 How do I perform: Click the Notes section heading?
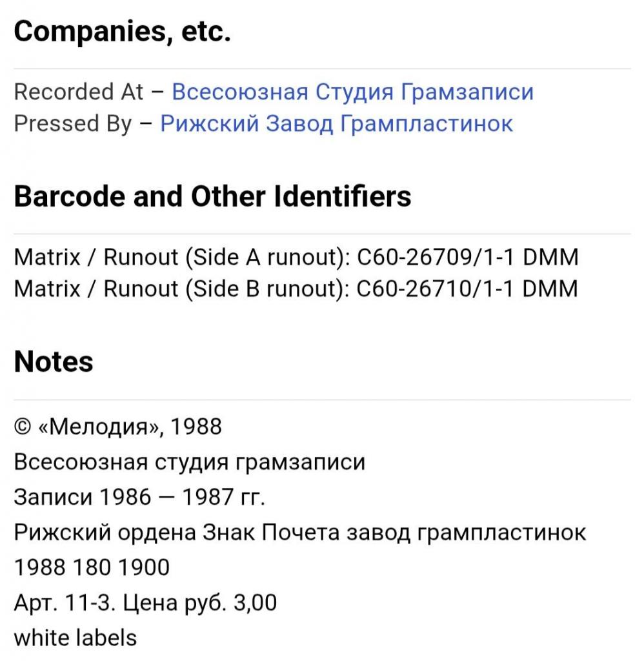(x=54, y=361)
